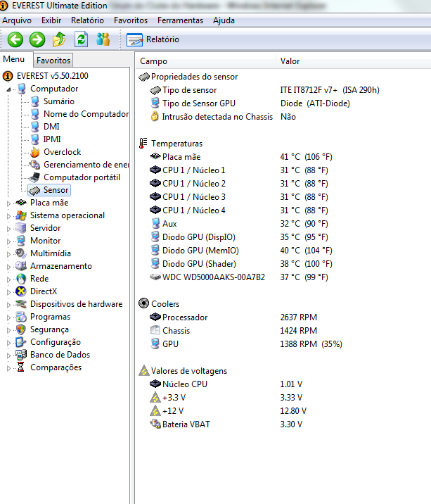Expand the Sistema operacional tree node
The width and height of the screenshot is (431, 504).
[x=8, y=216]
